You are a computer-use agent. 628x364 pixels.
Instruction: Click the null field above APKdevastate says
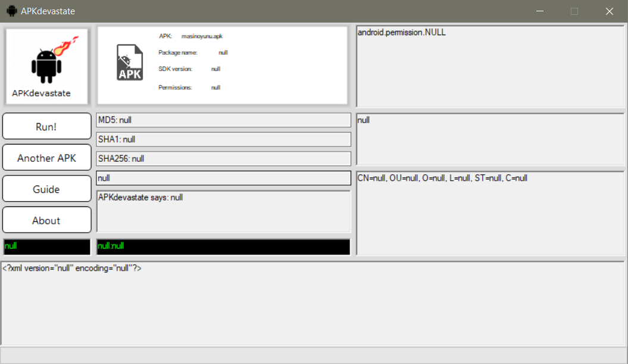[x=223, y=178]
